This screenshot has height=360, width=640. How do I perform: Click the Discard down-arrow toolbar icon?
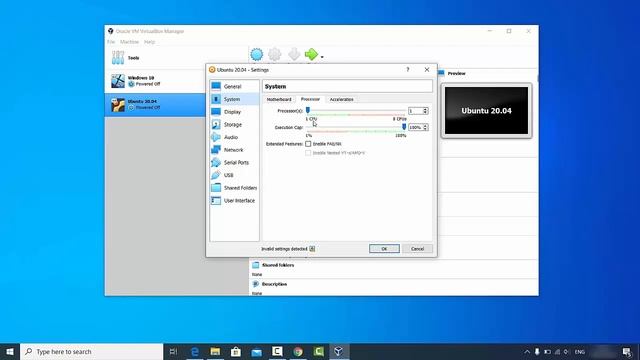pyautogui.click(x=294, y=54)
